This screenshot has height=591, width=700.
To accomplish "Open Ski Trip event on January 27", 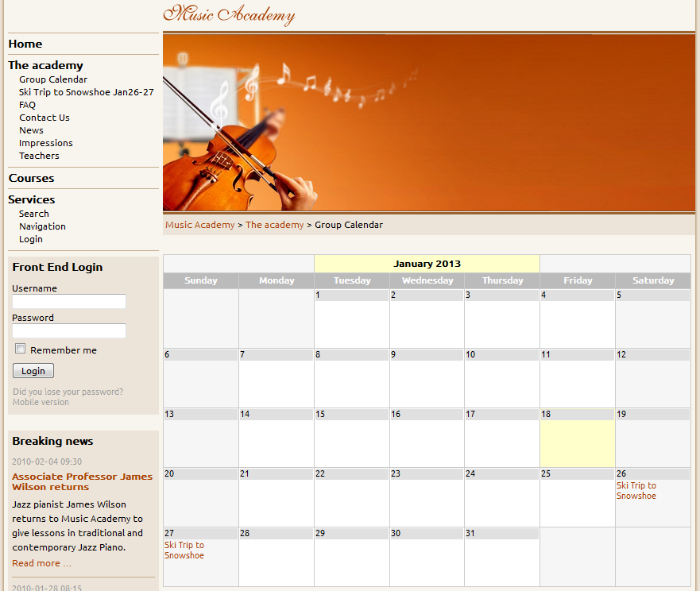I will coord(184,550).
